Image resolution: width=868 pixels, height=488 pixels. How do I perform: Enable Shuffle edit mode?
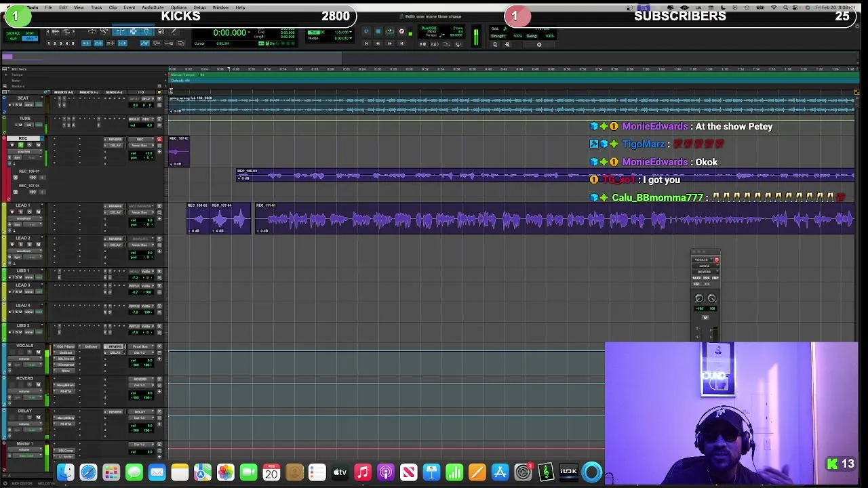[14, 33]
